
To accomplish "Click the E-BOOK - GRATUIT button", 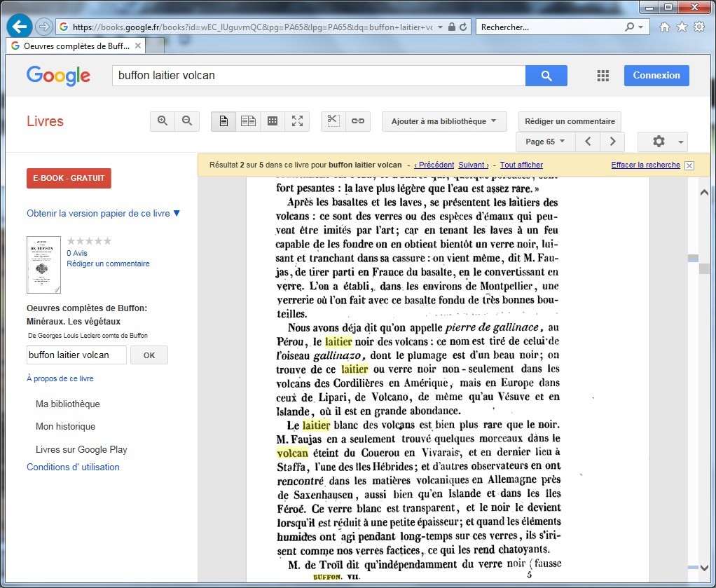I will [x=69, y=178].
